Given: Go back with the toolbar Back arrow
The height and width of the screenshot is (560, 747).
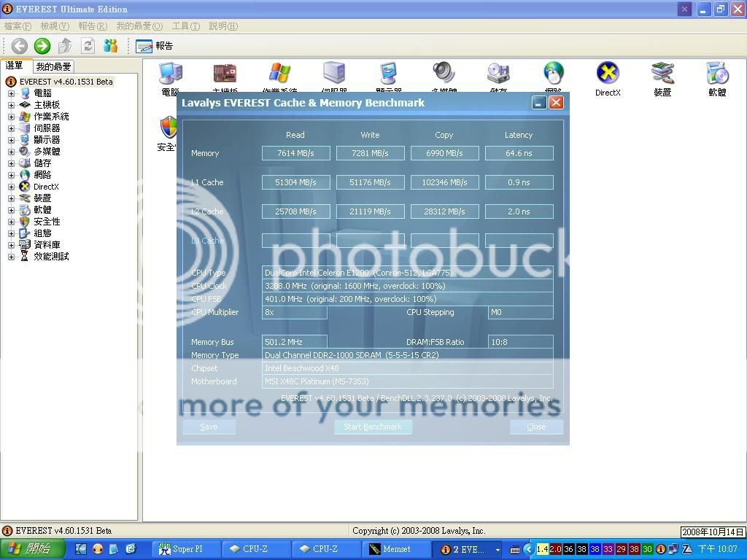Looking at the screenshot, I should [x=19, y=46].
